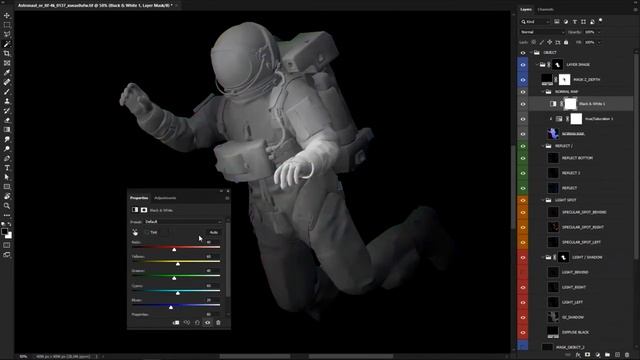The height and width of the screenshot is (360, 640).
Task: Switch to the Adjustments tab
Action: click(165, 198)
